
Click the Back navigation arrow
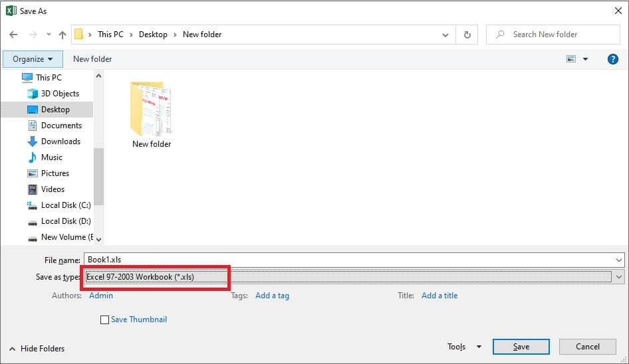point(13,35)
